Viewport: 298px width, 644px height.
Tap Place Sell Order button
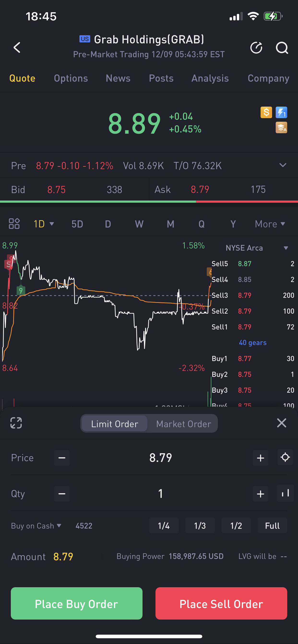coord(221,604)
